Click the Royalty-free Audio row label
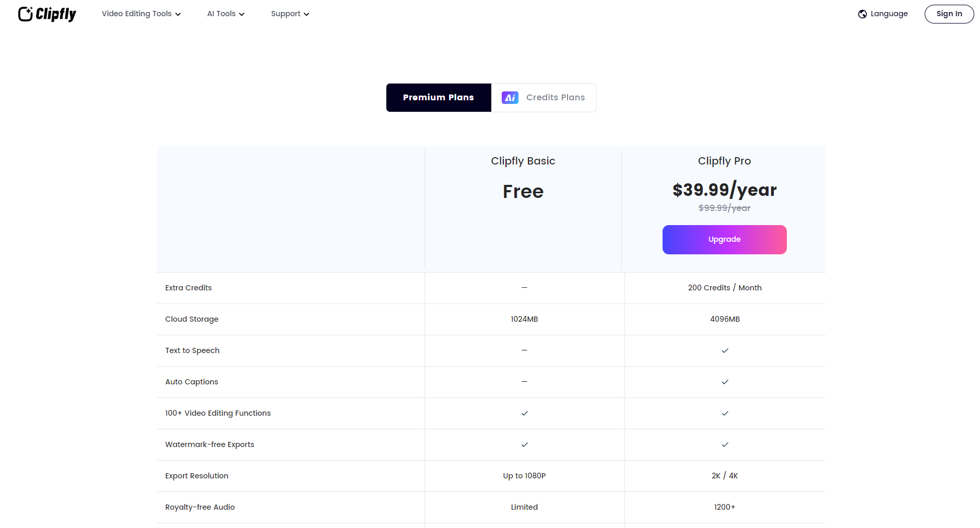The height and width of the screenshot is (528, 980). pos(200,507)
